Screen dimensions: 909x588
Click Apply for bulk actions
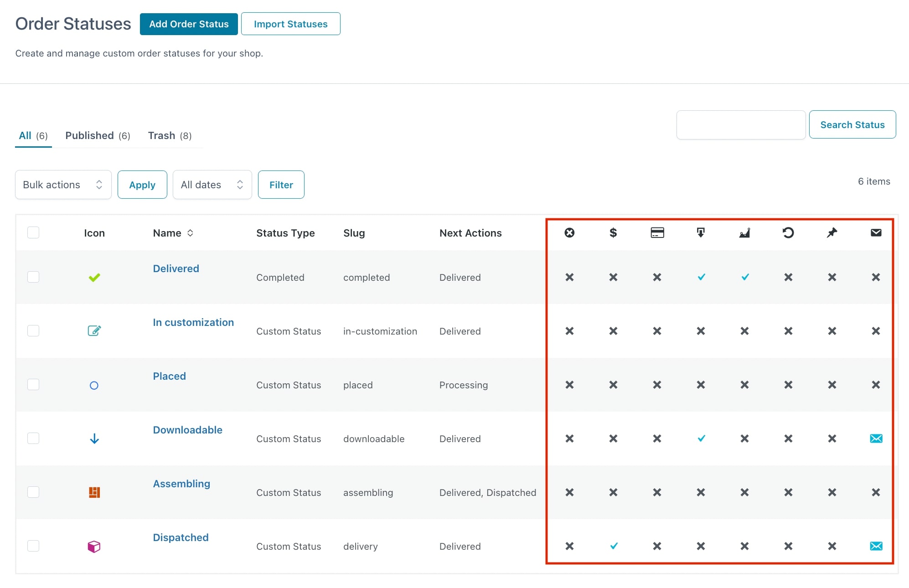click(x=142, y=185)
